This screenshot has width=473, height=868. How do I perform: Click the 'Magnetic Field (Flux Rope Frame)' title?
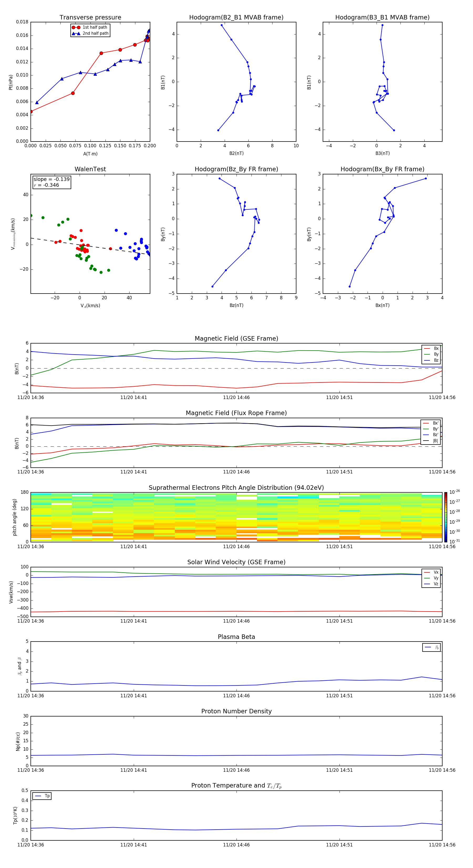(x=236, y=413)
